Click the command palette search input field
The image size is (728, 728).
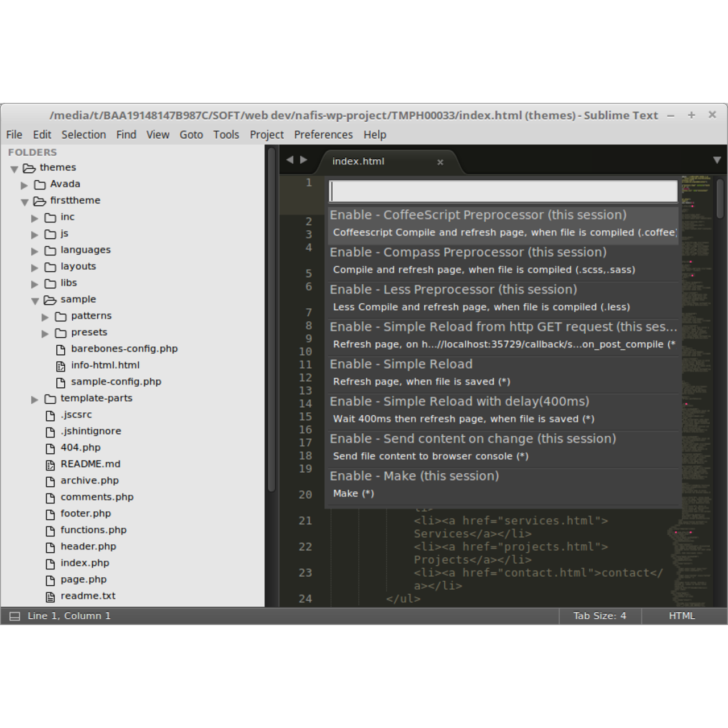coord(503,192)
